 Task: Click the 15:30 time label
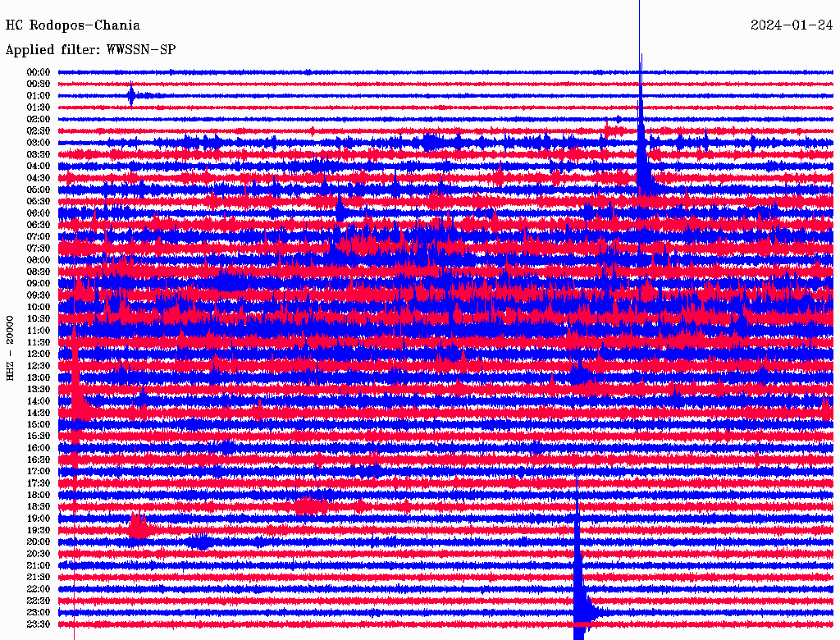pyautogui.click(x=39, y=436)
